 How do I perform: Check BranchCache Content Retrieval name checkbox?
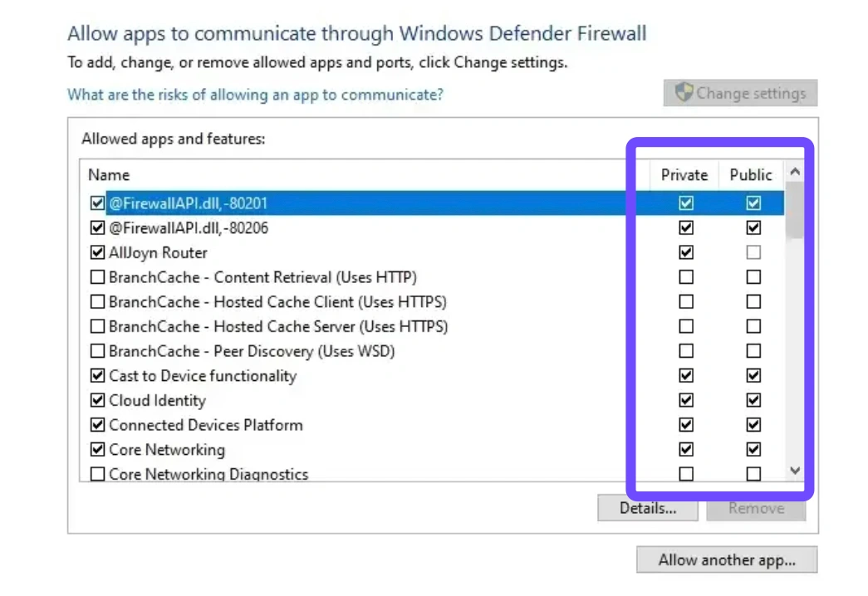97,276
